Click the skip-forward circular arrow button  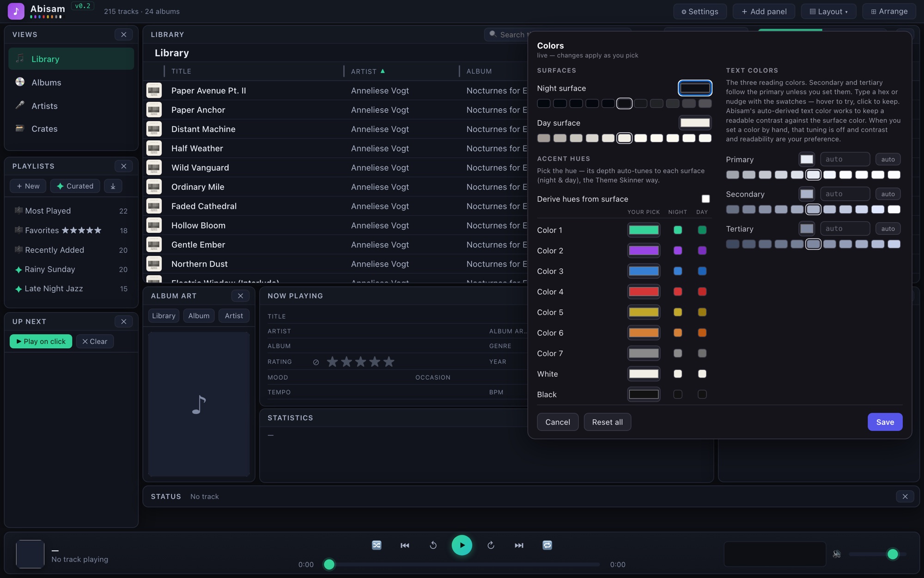(x=491, y=545)
